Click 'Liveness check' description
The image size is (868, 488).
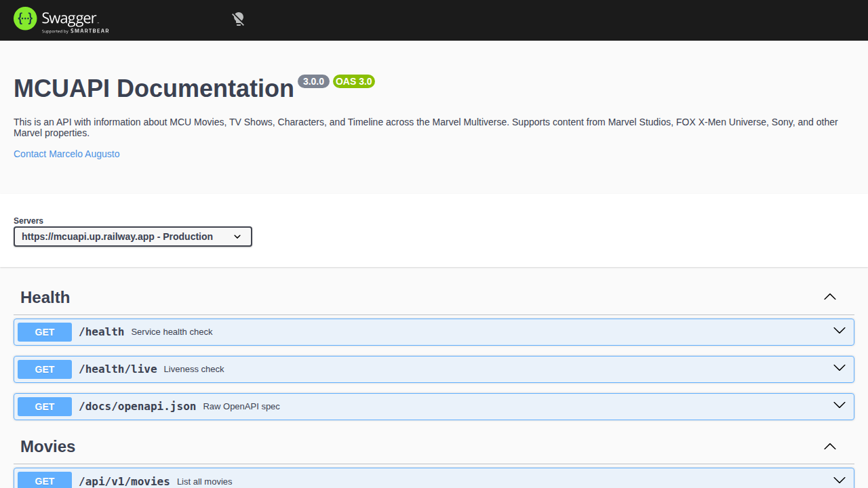pos(194,369)
